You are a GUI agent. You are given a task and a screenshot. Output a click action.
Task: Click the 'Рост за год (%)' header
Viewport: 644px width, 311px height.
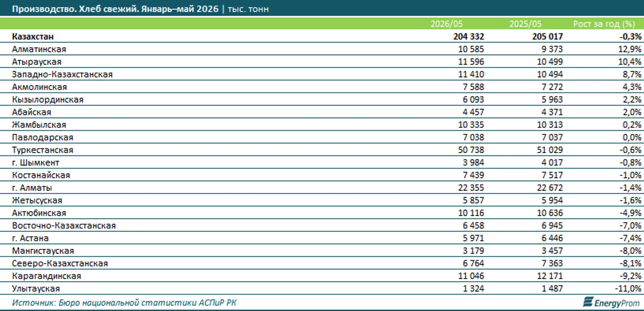click(x=604, y=24)
